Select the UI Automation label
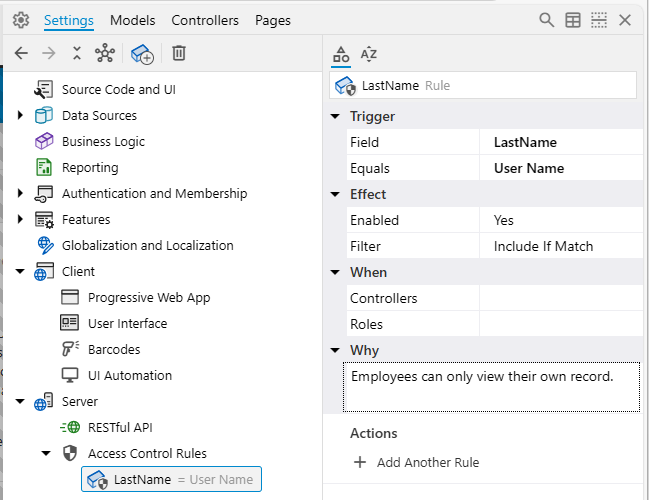This screenshot has width=649, height=500. [x=130, y=375]
